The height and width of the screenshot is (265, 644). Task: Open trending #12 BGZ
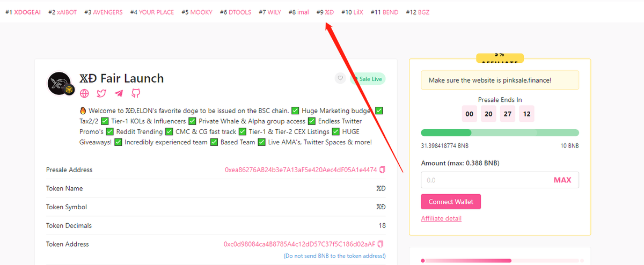[418, 12]
